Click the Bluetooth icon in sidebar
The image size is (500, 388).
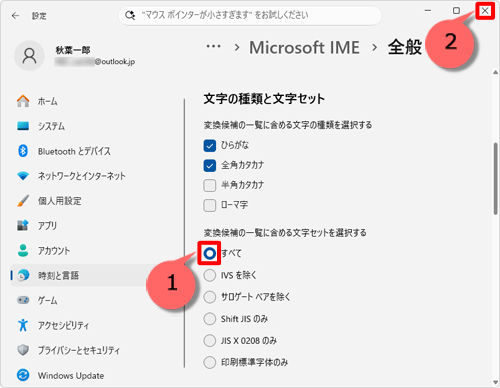click(23, 151)
